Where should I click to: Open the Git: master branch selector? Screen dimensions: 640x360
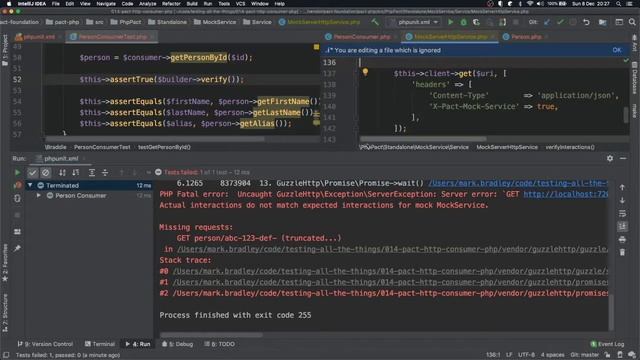[x=584, y=355]
